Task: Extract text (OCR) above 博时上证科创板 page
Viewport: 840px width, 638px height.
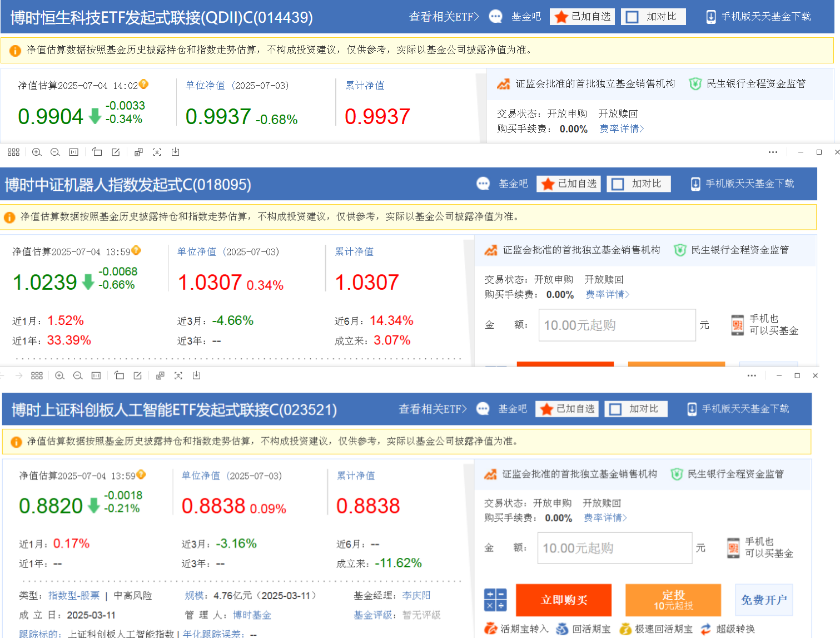Action: tap(178, 375)
